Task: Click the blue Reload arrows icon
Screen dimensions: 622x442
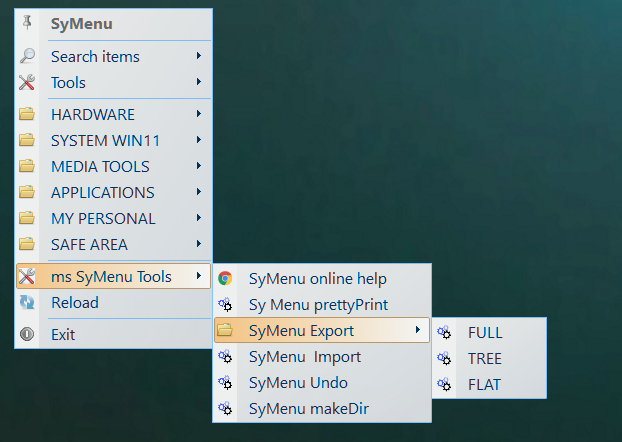Action: click(27, 302)
